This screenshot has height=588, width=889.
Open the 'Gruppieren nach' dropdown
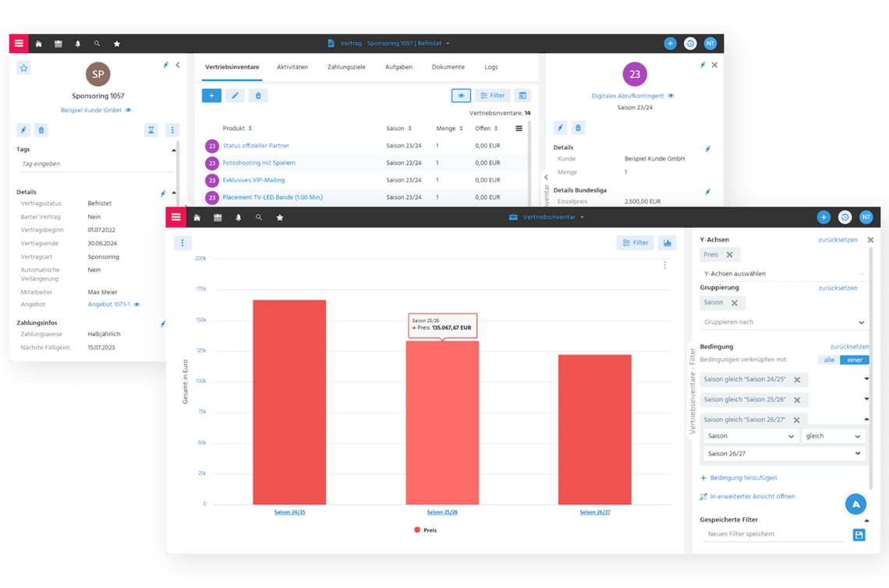783,322
